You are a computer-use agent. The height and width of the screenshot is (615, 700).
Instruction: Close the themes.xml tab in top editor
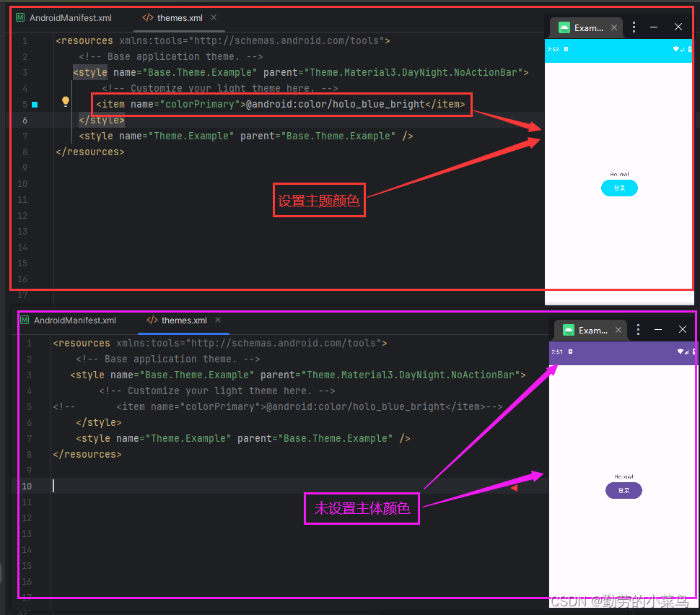[213, 17]
